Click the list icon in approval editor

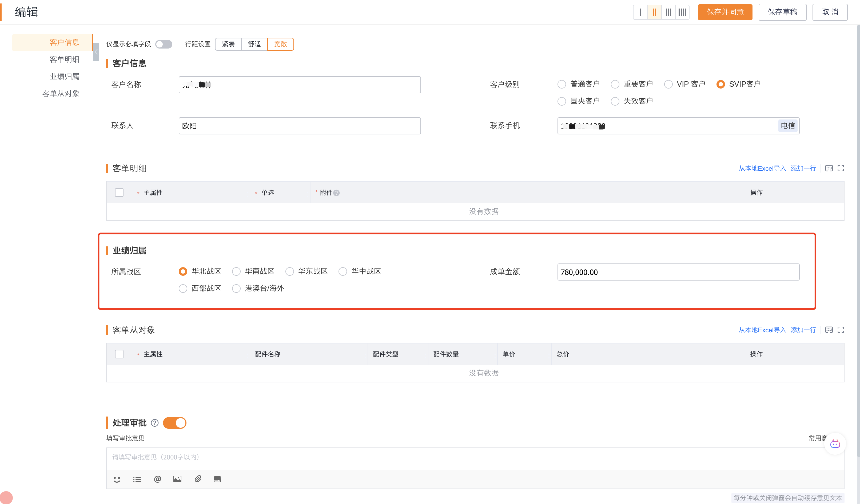point(137,479)
